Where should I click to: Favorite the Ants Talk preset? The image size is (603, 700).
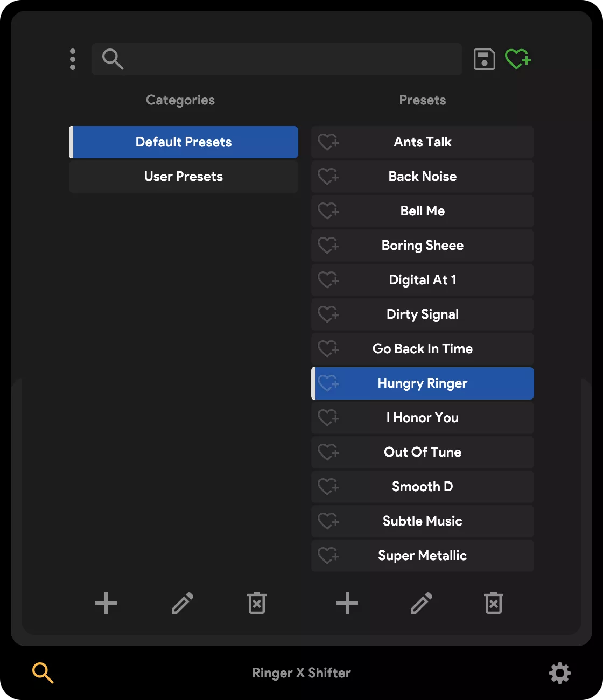[x=328, y=142]
